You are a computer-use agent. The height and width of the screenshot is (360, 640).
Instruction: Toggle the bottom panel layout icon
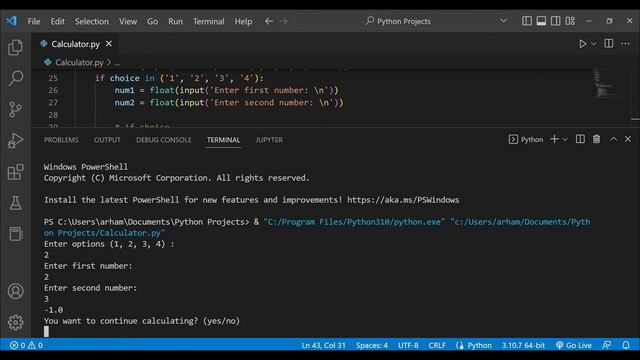[541, 21]
